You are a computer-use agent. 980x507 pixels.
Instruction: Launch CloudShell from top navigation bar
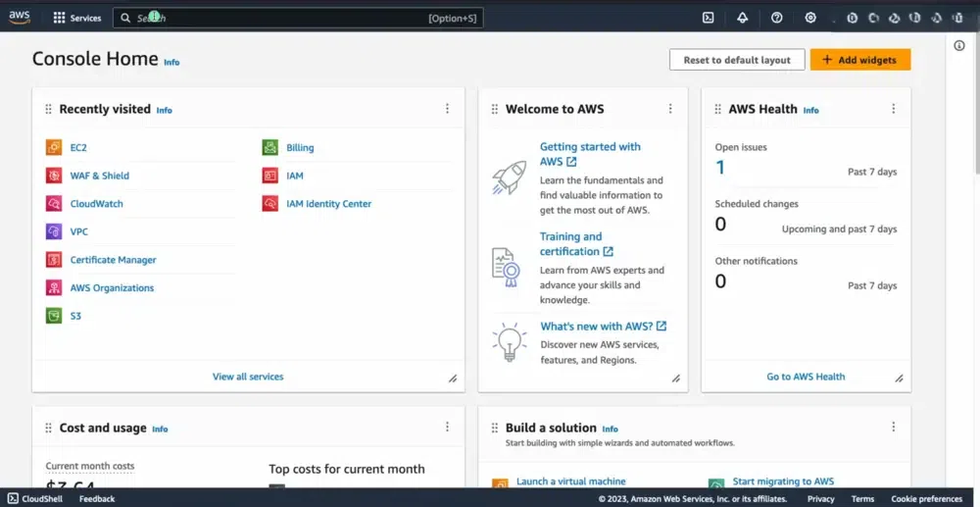coord(709,18)
